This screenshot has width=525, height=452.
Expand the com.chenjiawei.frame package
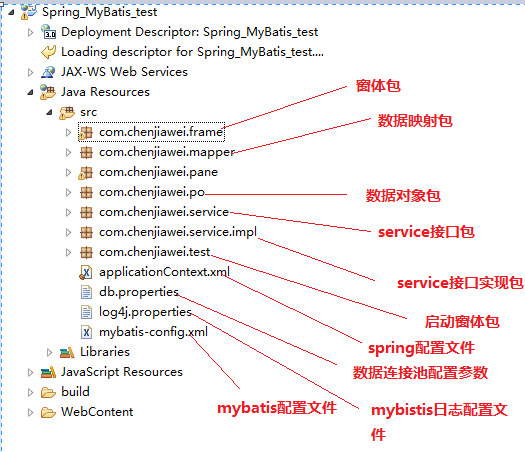[68, 133]
